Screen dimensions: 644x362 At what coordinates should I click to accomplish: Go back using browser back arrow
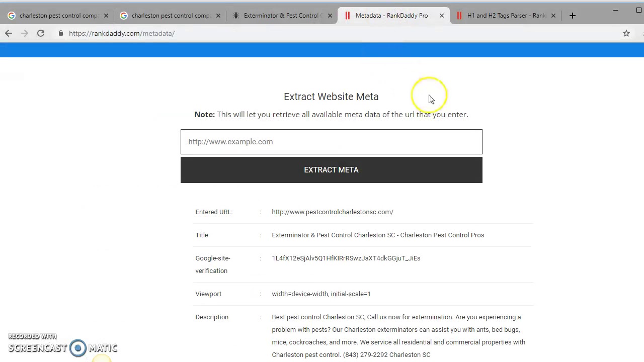tap(9, 33)
